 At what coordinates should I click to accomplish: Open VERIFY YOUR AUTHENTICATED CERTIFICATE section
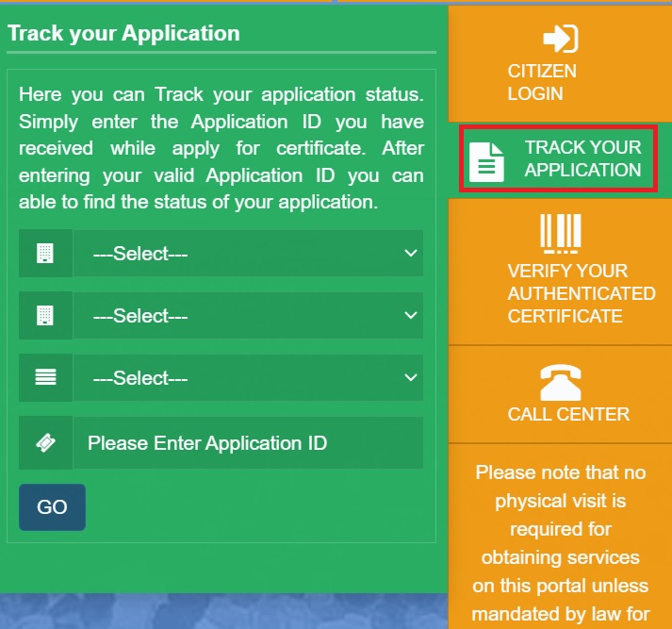(560, 272)
